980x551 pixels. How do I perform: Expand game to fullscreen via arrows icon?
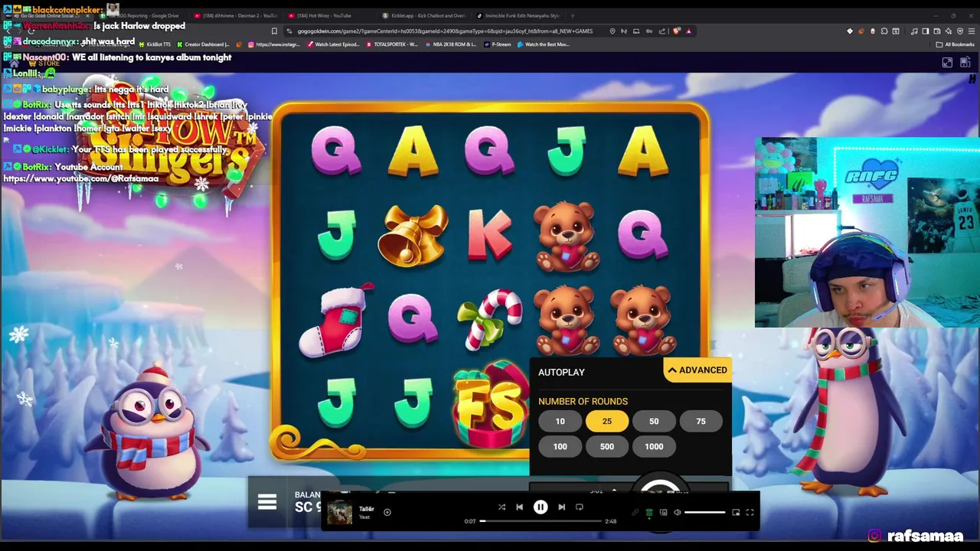pyautogui.click(x=947, y=63)
